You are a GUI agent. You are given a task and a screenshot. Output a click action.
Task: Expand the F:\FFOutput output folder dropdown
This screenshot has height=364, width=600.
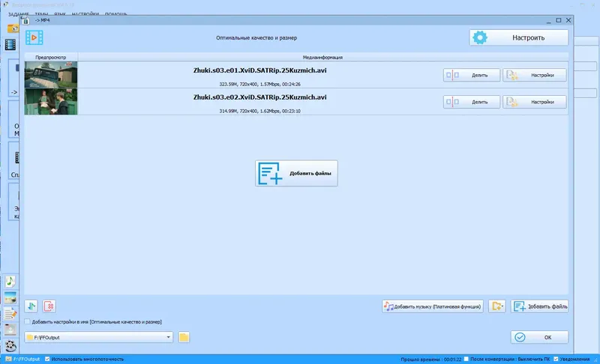click(x=168, y=337)
